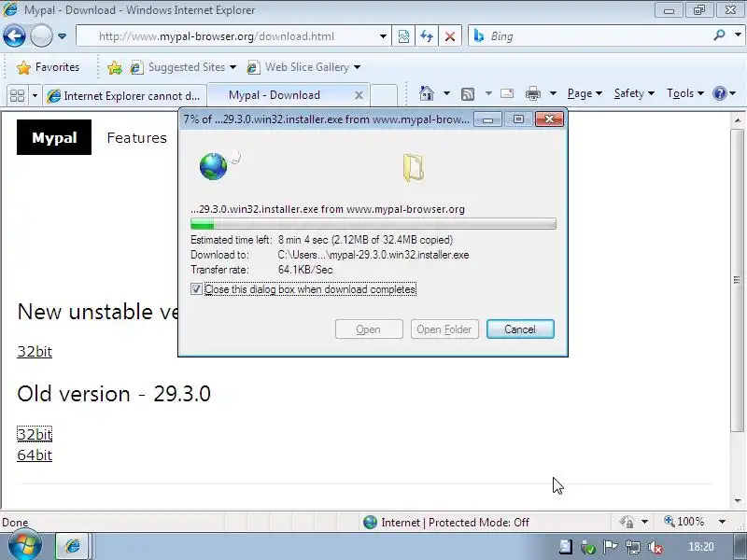Click the Read Mail icon
This screenshot has height=560, width=747.
[x=507, y=93]
